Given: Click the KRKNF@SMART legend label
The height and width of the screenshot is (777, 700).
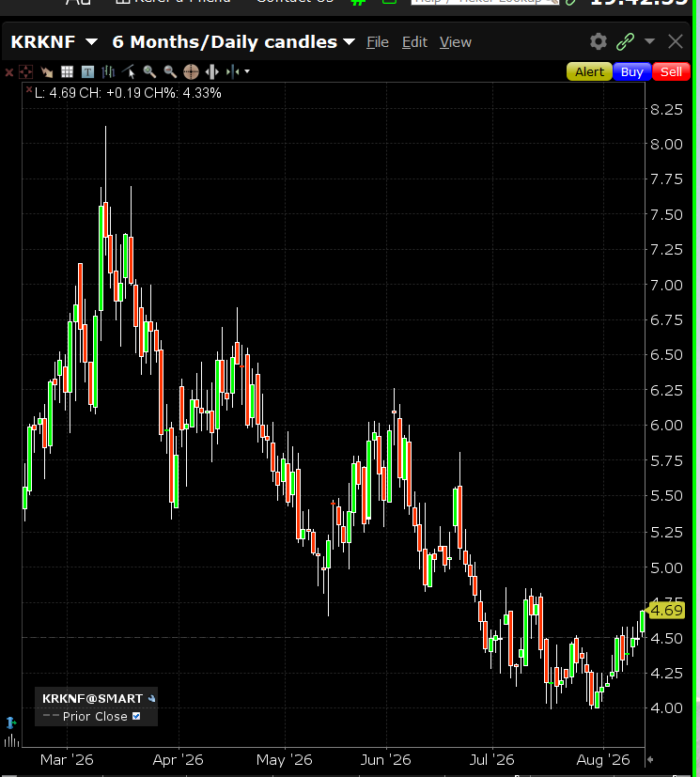Looking at the screenshot, I should (x=92, y=699).
